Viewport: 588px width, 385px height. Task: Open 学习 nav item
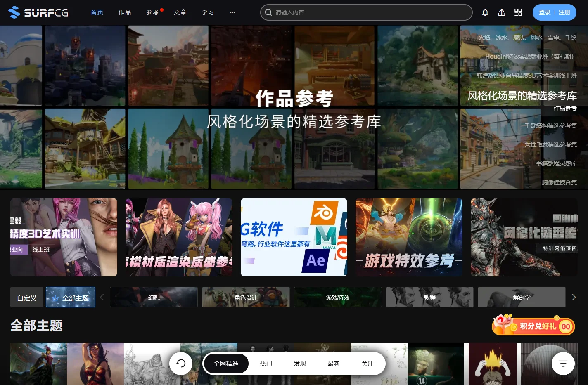[x=208, y=12]
